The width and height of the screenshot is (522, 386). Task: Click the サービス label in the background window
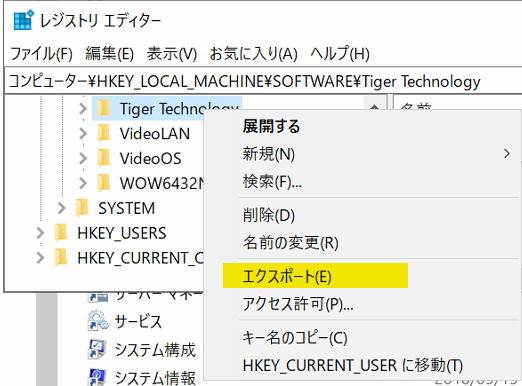point(138,322)
